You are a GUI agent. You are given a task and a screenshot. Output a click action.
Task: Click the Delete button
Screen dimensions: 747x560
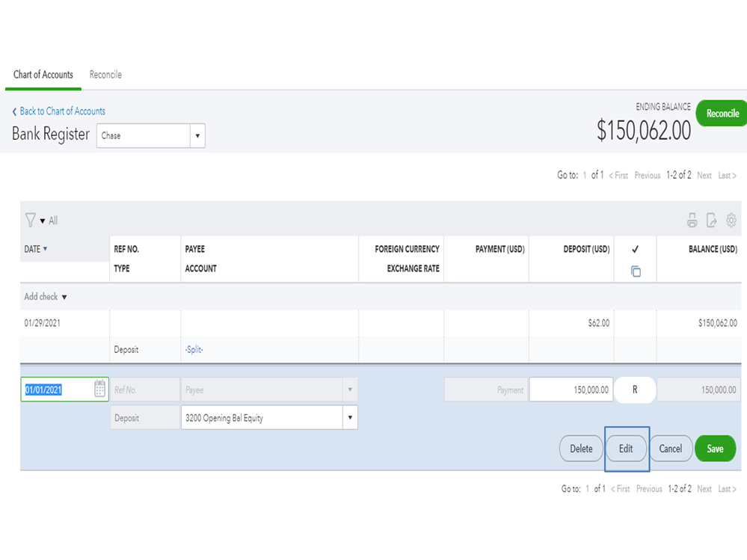pyautogui.click(x=581, y=449)
